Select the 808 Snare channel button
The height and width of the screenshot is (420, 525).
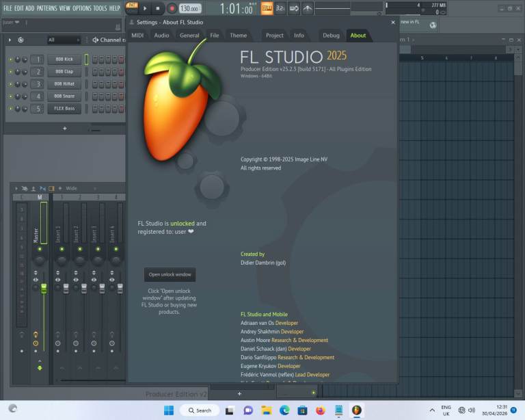click(64, 96)
